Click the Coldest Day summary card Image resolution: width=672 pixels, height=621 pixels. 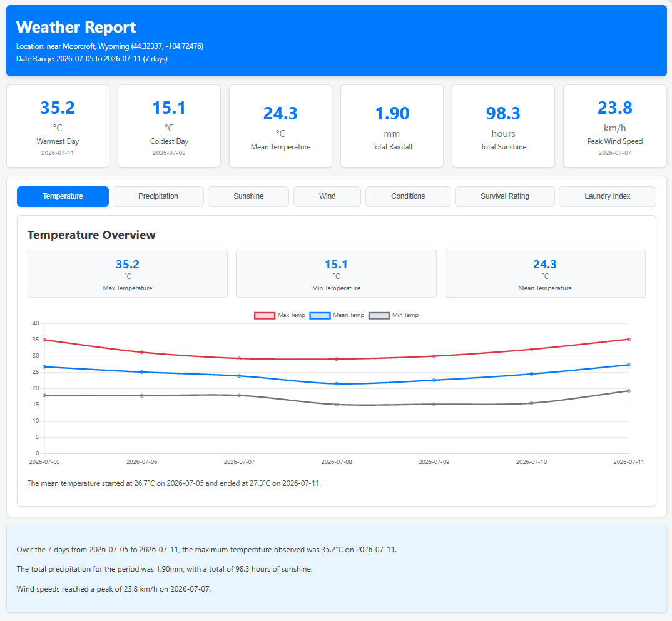coord(170,126)
